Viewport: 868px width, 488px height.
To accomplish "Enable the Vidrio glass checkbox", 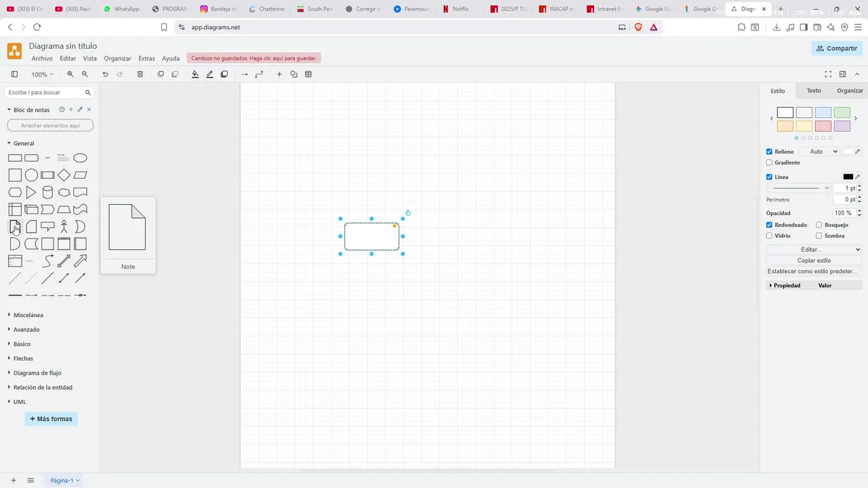I will pos(769,236).
